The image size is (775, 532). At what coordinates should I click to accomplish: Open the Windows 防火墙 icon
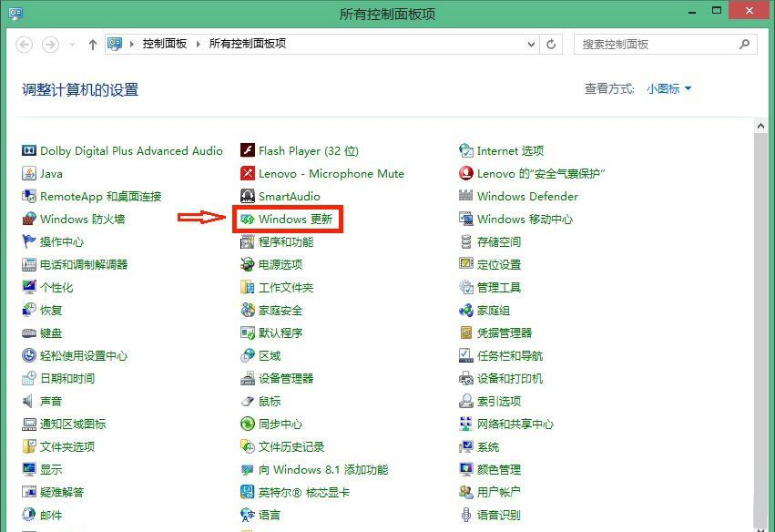[29, 219]
